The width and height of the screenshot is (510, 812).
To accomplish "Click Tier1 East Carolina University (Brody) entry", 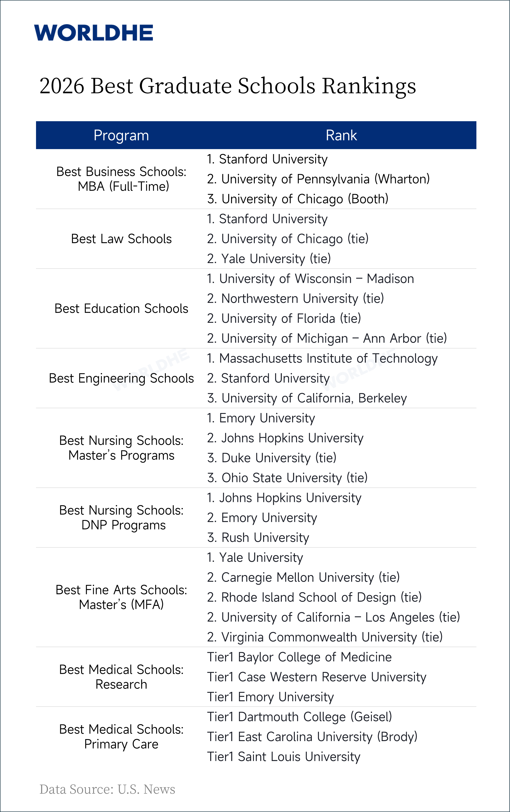I will pos(312,736).
